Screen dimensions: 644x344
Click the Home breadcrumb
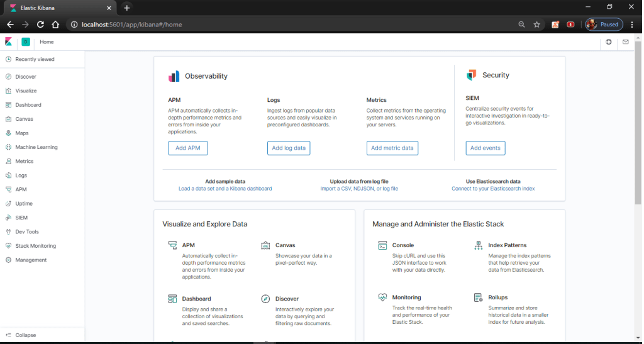(47, 42)
